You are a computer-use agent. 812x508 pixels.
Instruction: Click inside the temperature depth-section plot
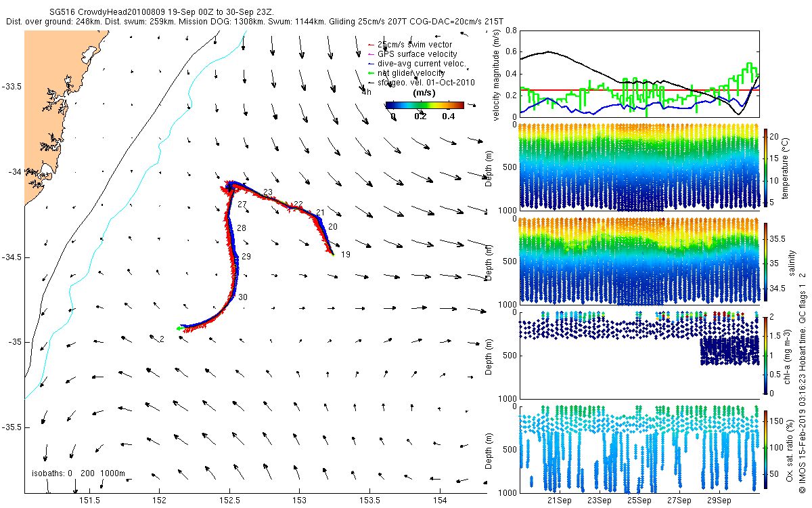(639, 167)
